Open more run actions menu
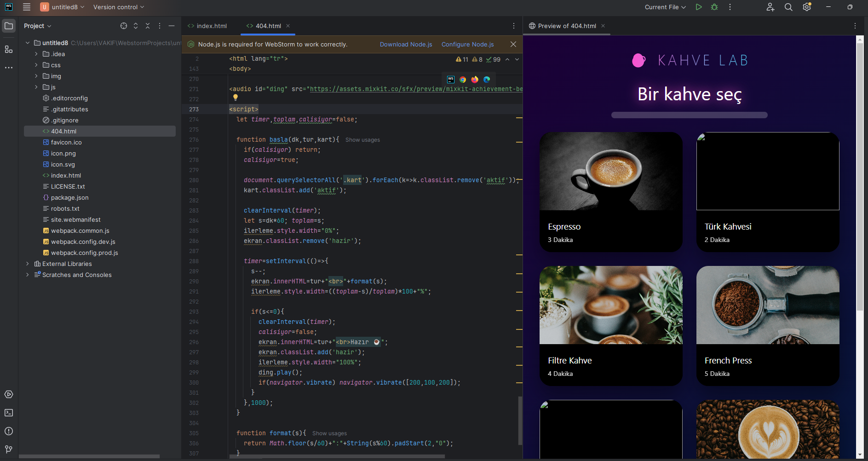The height and width of the screenshot is (461, 868). point(730,7)
